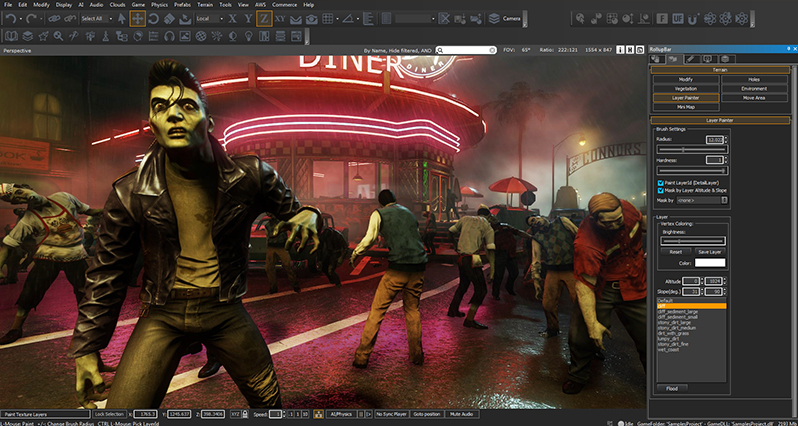
Task: Click the Flood button
Action: pyautogui.click(x=671, y=387)
